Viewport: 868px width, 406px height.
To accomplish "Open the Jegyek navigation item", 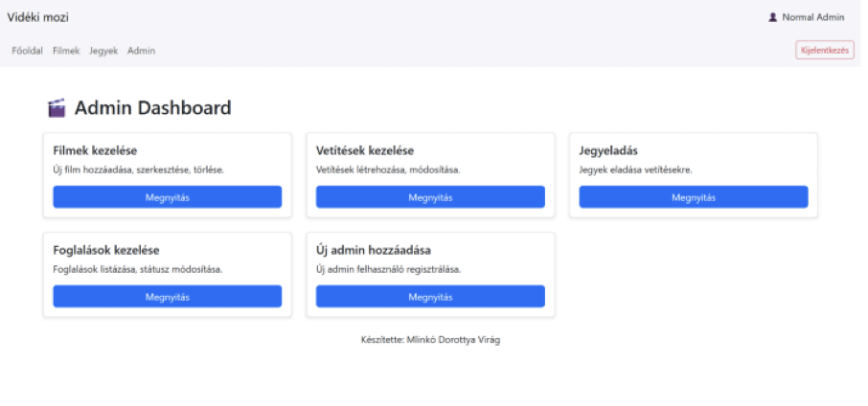I will (x=103, y=51).
